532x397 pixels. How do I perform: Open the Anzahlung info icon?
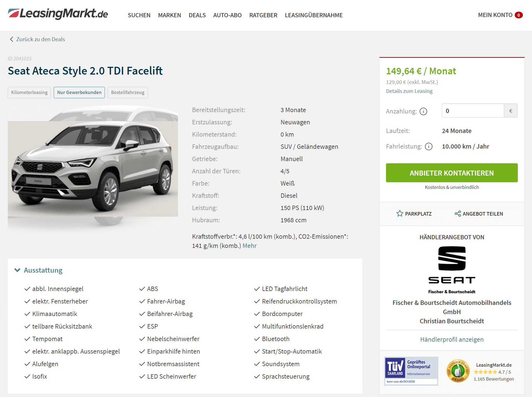423,111
